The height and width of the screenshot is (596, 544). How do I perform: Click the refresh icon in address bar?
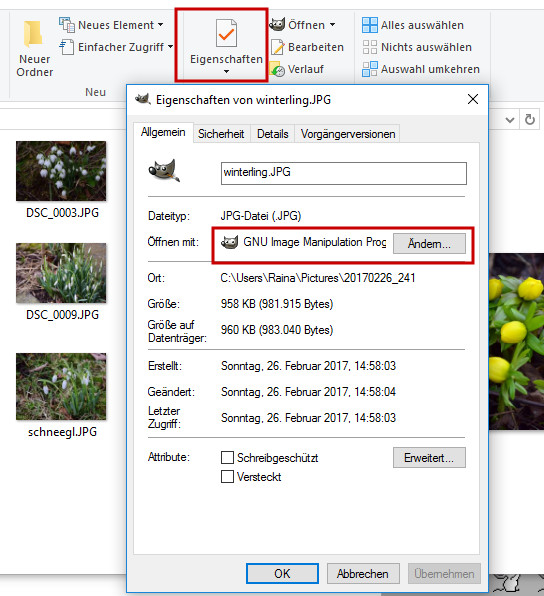click(530, 119)
